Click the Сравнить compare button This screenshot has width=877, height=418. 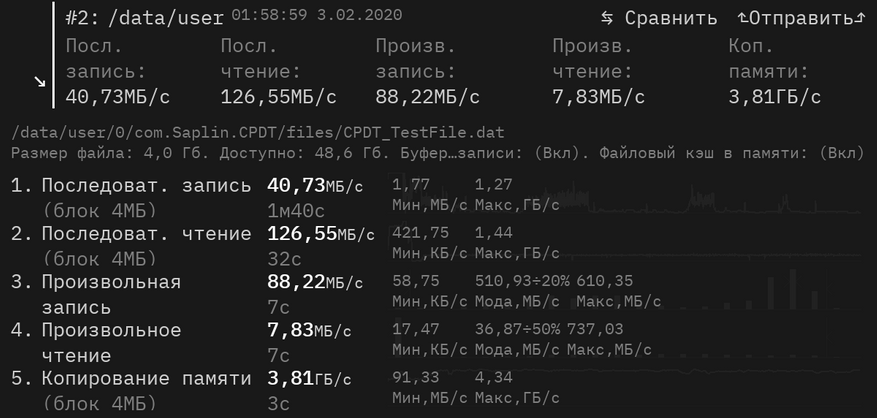point(659,18)
